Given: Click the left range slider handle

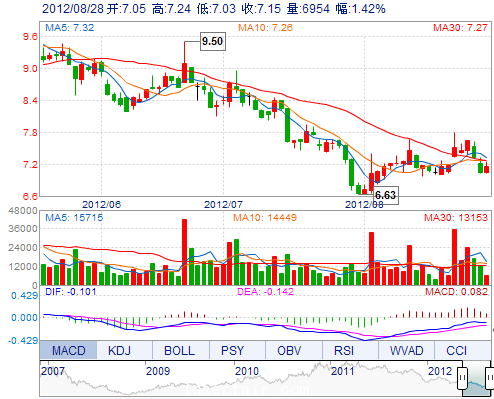Looking at the screenshot, I should [462, 378].
